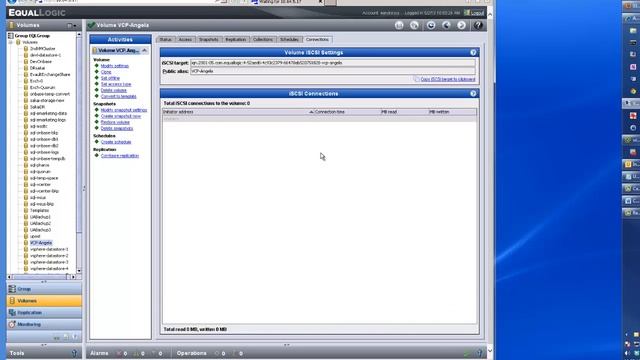
Task: Switch to the Replication tab
Action: tap(236, 40)
